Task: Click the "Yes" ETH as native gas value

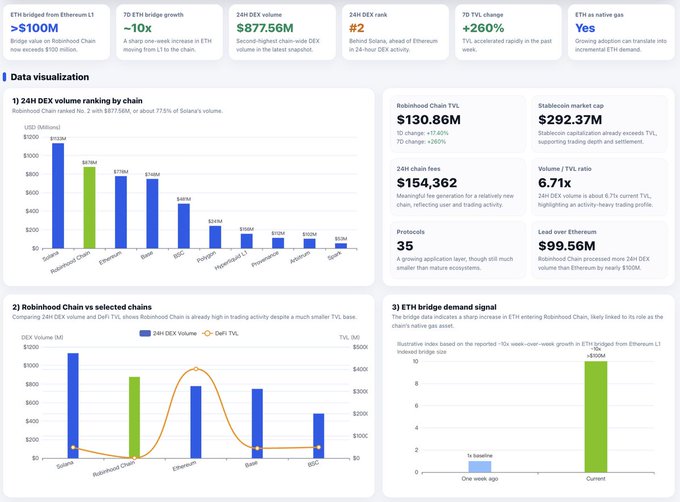Action: coord(585,28)
